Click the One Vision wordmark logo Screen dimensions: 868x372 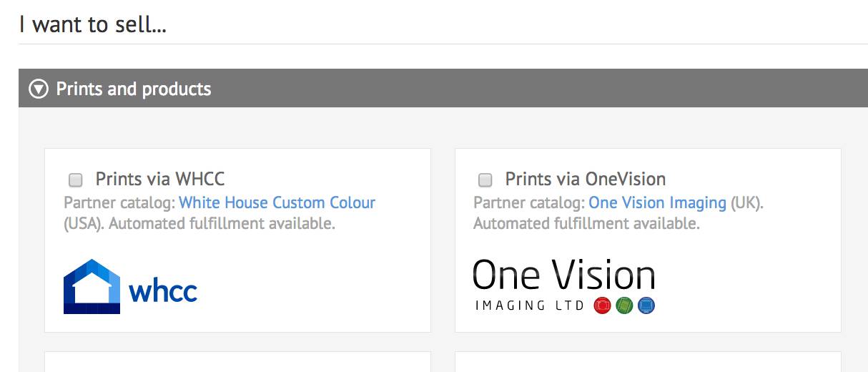564,275
